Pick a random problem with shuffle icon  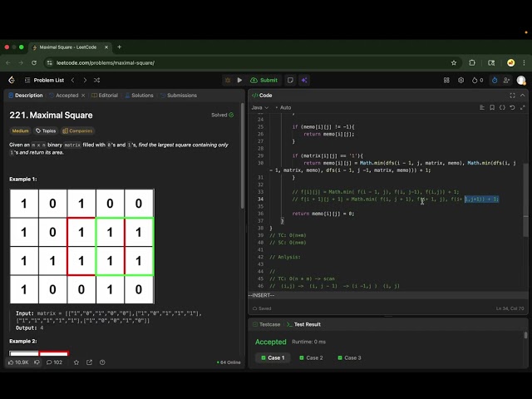tap(97, 80)
